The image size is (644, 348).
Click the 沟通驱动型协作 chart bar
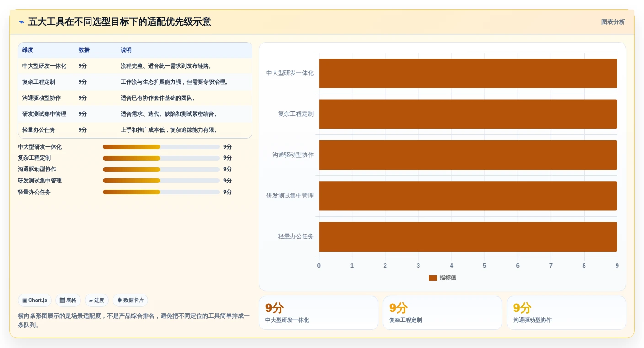tap(468, 155)
